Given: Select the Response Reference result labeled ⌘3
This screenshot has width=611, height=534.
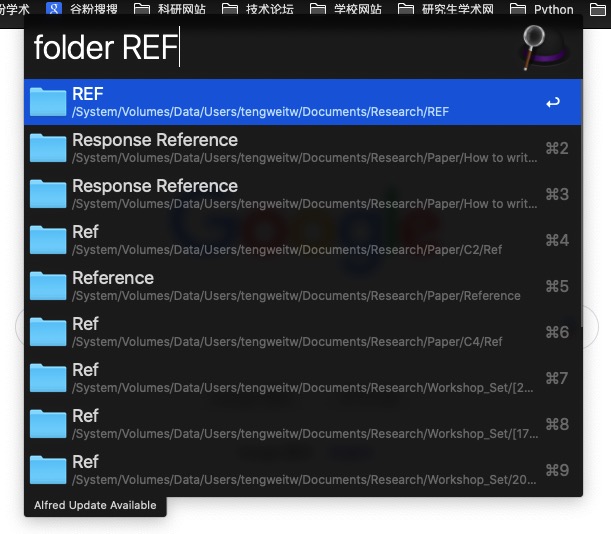Looking at the screenshot, I should [303, 194].
